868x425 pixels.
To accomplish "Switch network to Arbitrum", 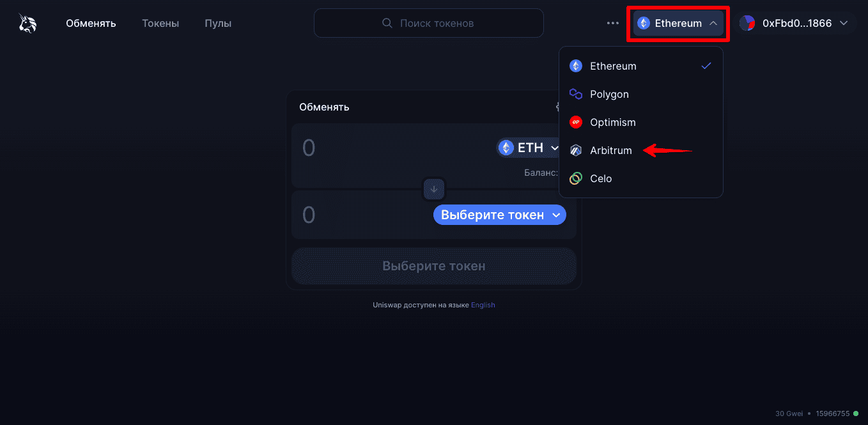I will click(641, 150).
